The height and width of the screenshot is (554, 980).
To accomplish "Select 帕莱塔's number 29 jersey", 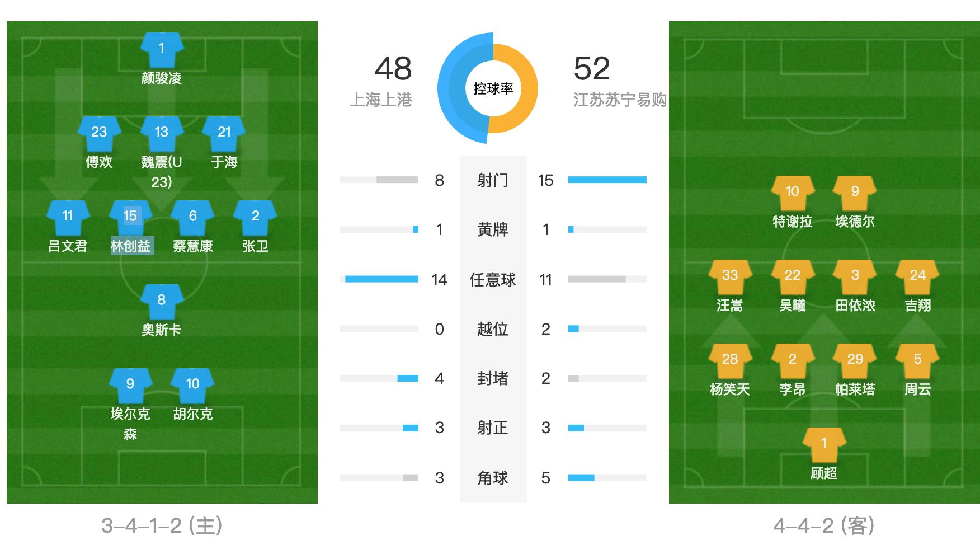I will pos(855,360).
